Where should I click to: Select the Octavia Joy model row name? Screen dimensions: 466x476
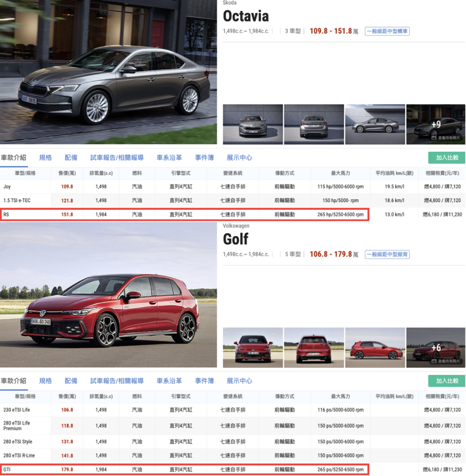pyautogui.click(x=7, y=187)
